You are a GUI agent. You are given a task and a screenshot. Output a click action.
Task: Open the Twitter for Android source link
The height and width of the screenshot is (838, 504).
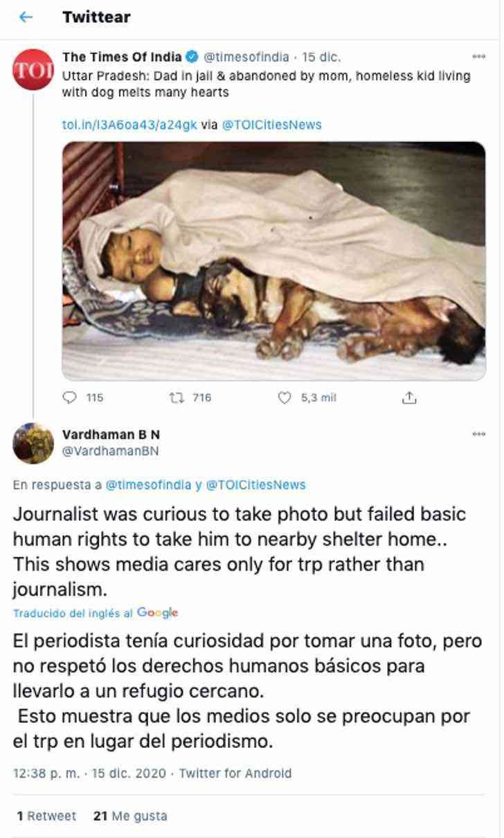235,773
